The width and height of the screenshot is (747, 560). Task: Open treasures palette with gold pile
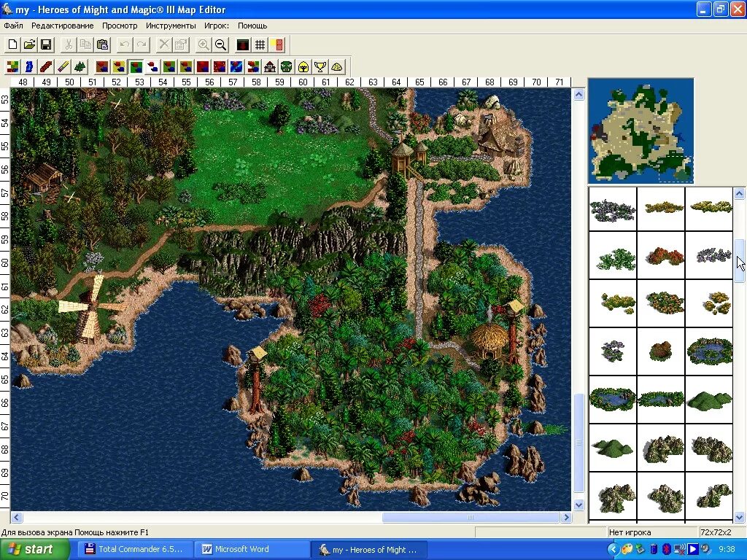pos(337,66)
